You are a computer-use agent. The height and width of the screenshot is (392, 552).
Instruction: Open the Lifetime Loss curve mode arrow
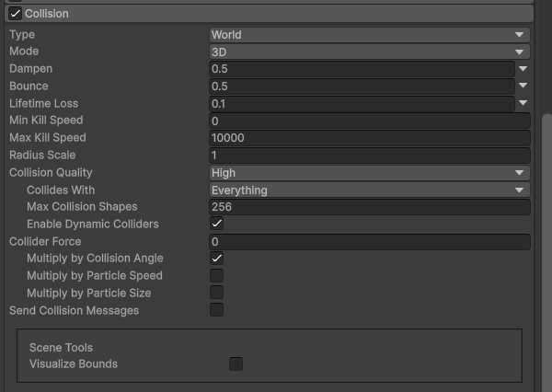coord(523,104)
